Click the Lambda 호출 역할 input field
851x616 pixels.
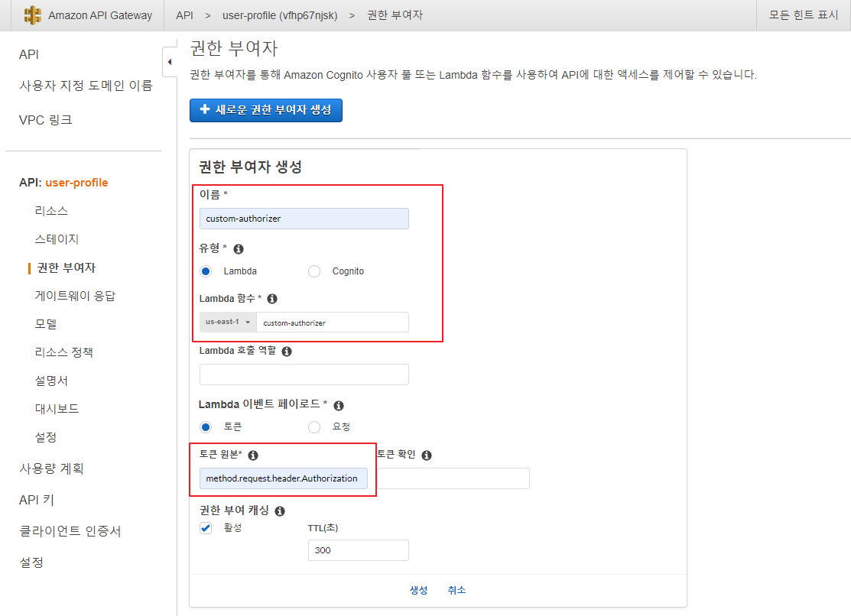pos(304,374)
